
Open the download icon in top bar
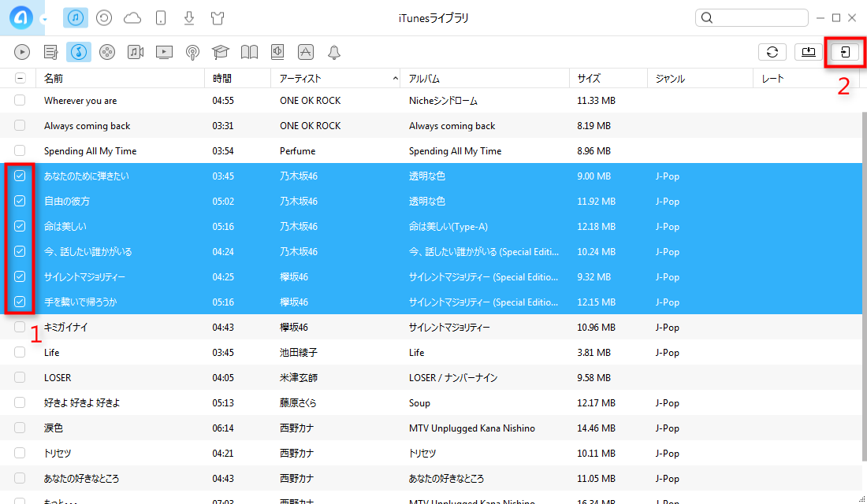(189, 17)
